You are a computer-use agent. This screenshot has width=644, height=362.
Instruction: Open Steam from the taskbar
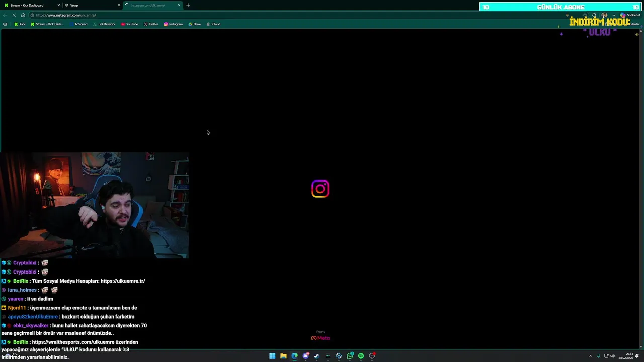click(316, 356)
